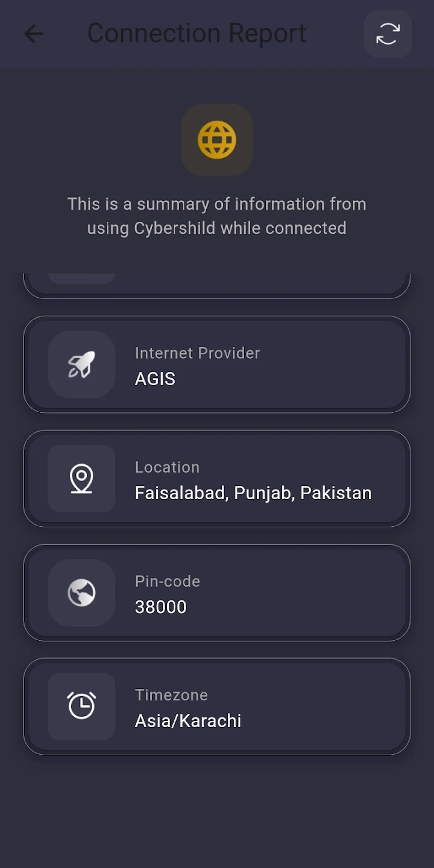Click the location pin icon on Location card

(x=81, y=479)
